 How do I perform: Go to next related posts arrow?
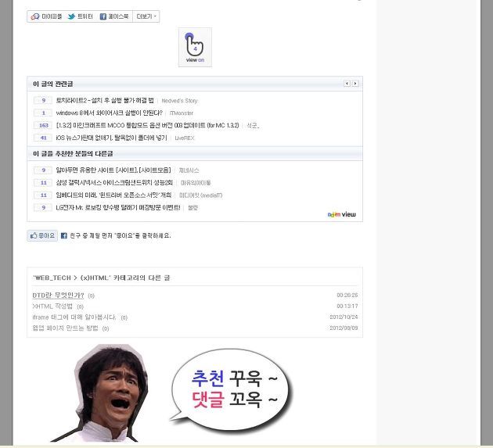point(355,84)
